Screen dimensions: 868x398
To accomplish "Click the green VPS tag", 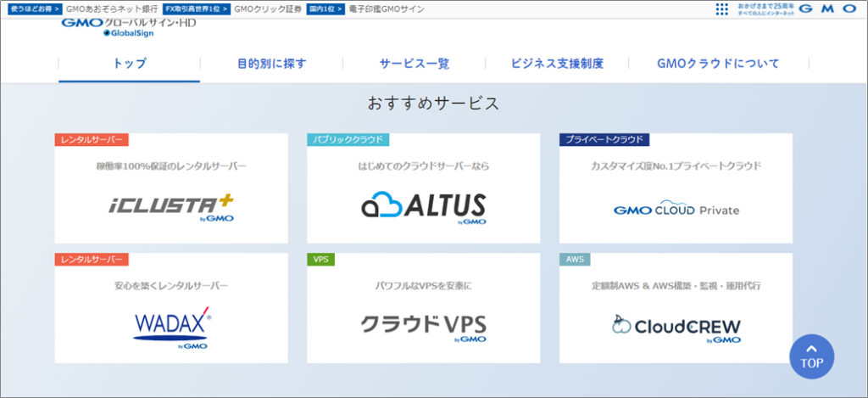I will 321,260.
